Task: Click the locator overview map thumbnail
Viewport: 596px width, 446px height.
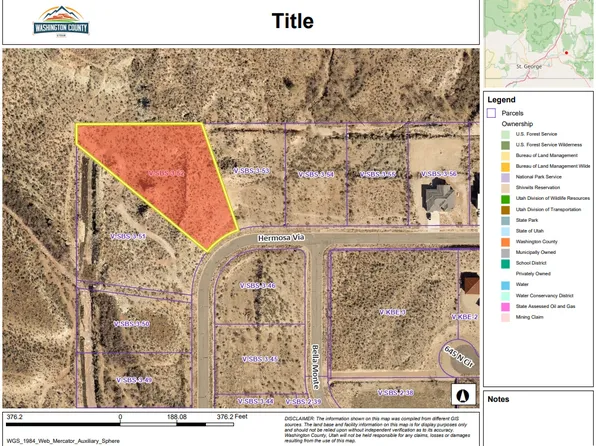Action: click(x=539, y=44)
